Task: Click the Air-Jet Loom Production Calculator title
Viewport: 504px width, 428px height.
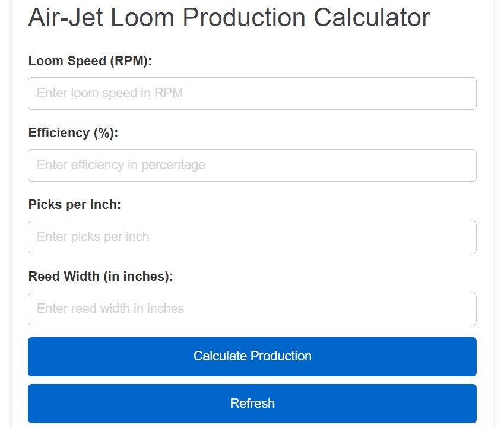Action: point(229,18)
